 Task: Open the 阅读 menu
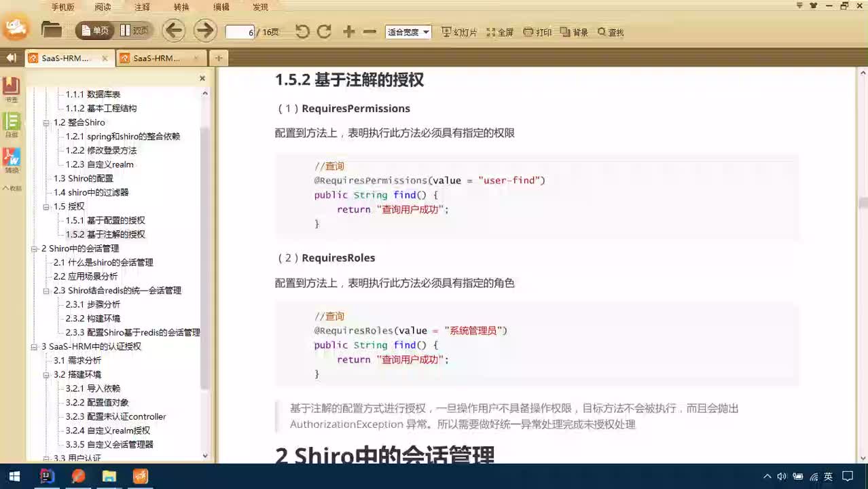click(x=103, y=7)
